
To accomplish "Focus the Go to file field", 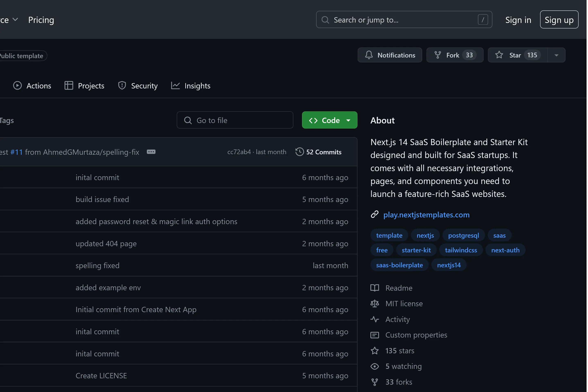I will point(235,120).
